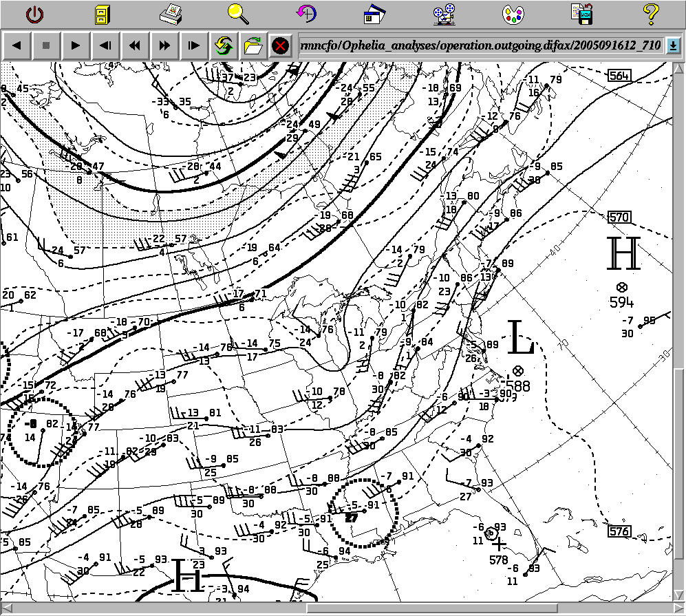Click the red X cancel button
686x616 pixels.
(280, 46)
